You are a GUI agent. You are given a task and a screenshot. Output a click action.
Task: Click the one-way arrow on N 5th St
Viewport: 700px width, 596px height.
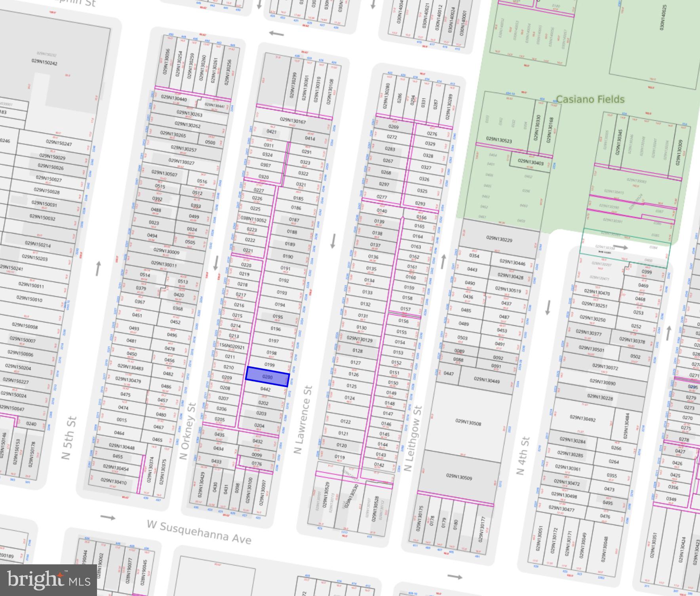[98, 269]
